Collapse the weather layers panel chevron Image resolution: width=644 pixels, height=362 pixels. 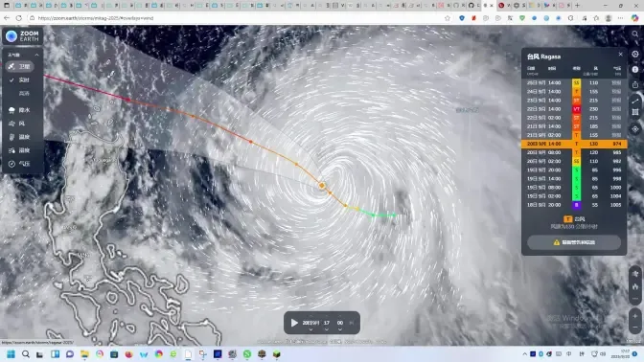[36, 55]
